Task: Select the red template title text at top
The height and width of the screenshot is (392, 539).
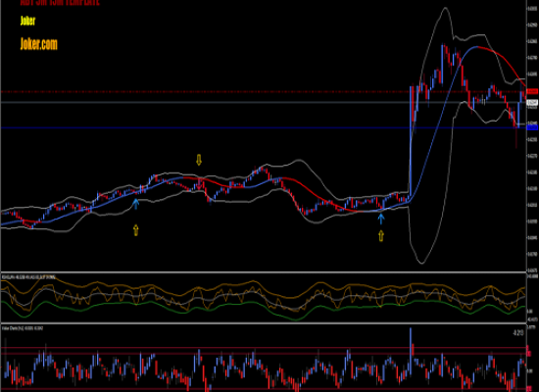Action: point(60,3)
